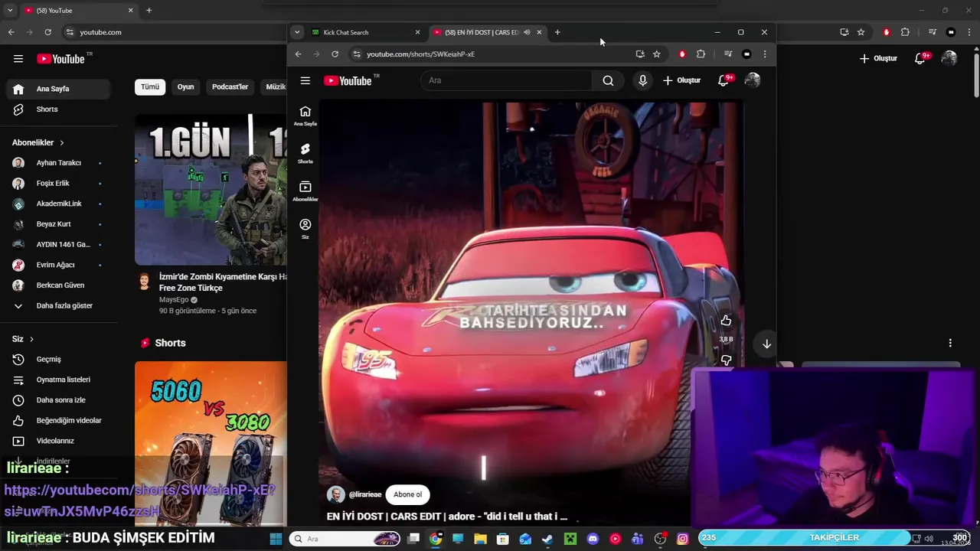Open Minecraft from the taskbar
980x551 pixels.
[x=570, y=539]
